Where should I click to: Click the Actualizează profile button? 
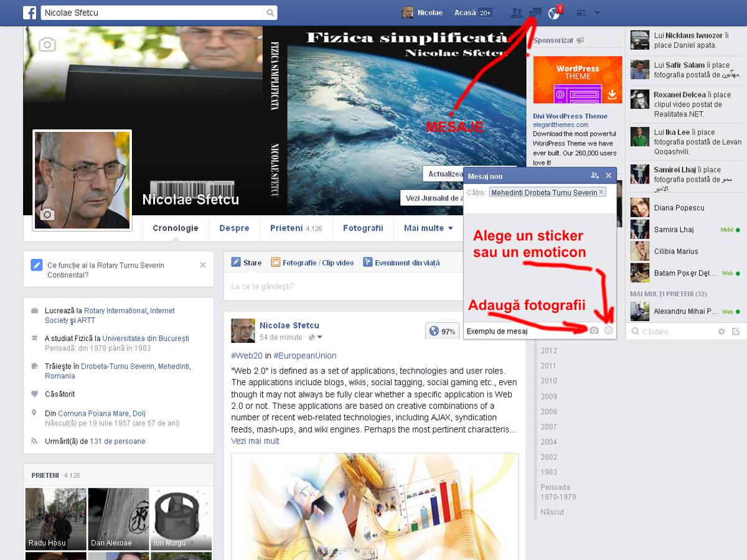[x=443, y=174]
